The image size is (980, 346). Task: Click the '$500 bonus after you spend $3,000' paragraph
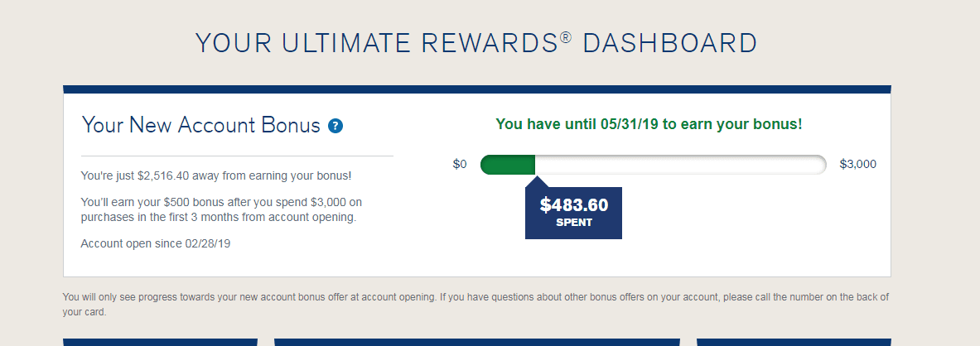coord(221,210)
